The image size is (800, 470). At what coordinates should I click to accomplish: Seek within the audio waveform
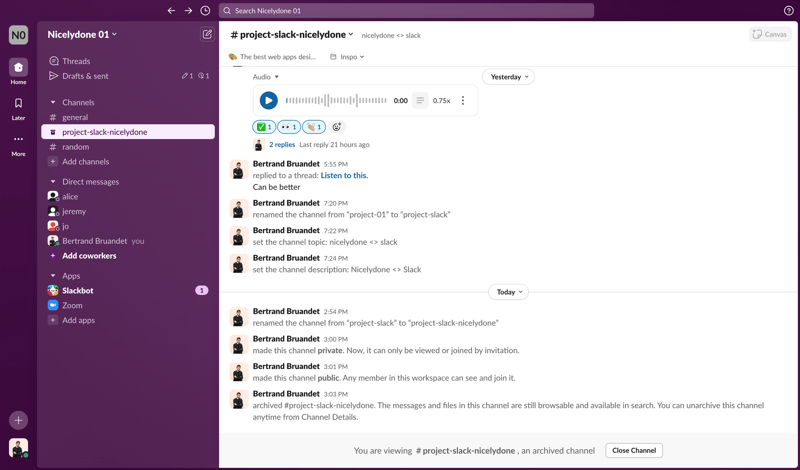(x=336, y=101)
